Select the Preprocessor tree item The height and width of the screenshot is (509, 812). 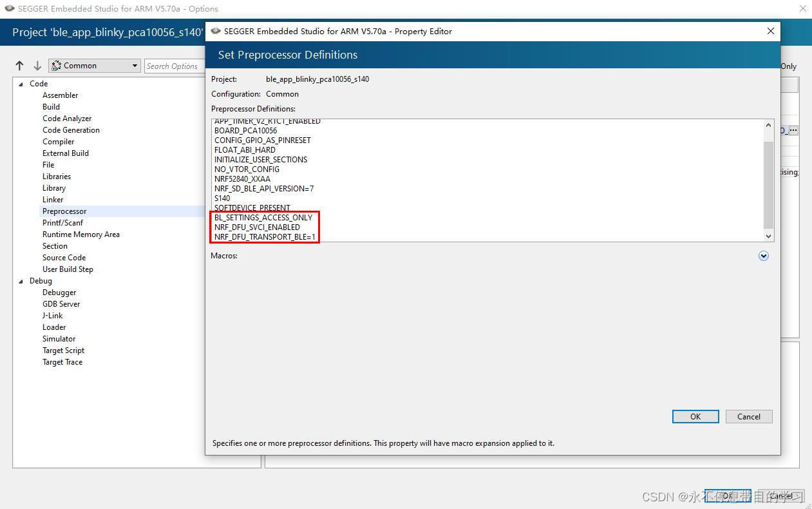[64, 211]
